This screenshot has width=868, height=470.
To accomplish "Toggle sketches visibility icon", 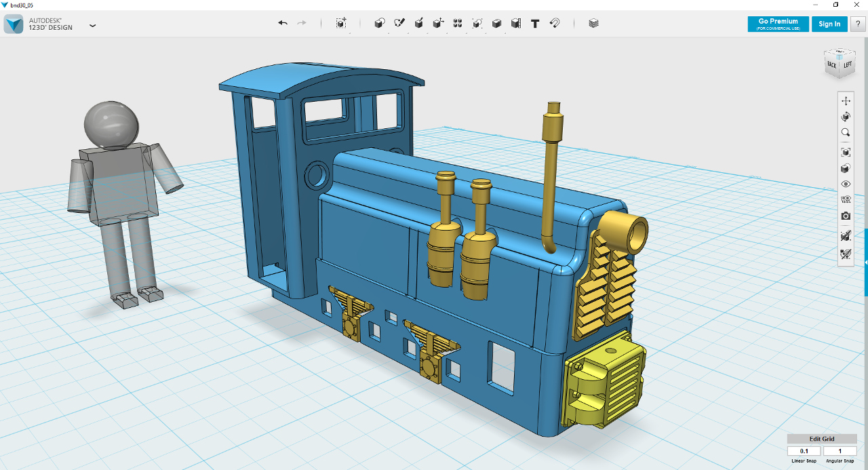I will coord(846,254).
